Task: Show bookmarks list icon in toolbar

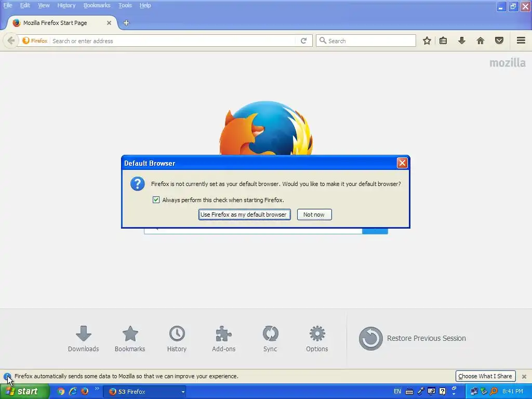Action: click(x=443, y=41)
